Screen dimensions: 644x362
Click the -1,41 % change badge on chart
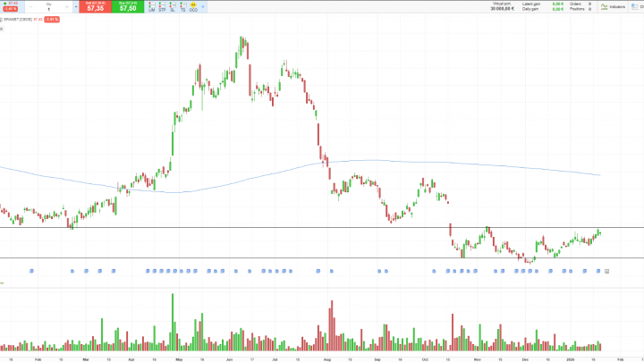point(52,18)
